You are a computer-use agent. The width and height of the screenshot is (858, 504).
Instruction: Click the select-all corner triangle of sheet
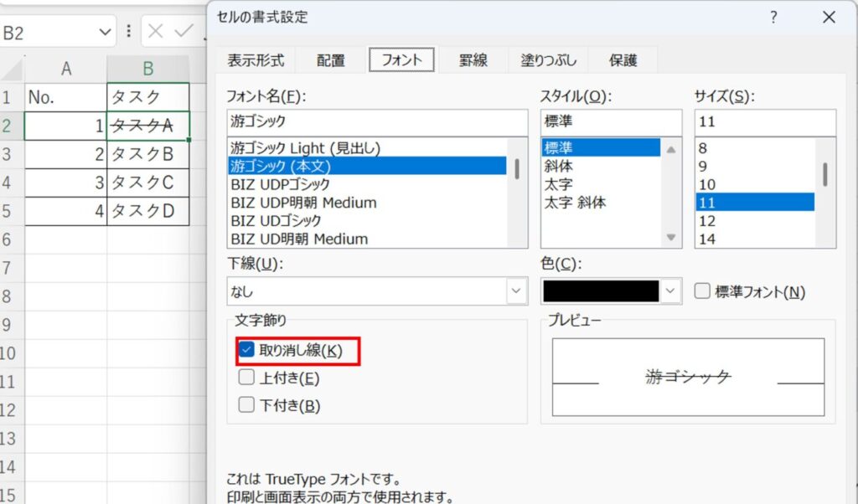coord(13,70)
